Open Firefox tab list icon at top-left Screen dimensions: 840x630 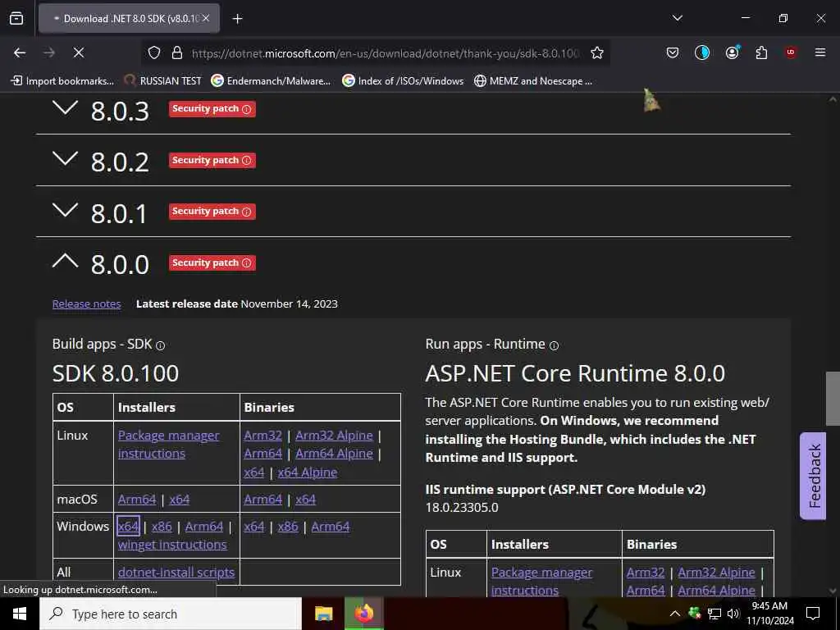click(x=16, y=18)
